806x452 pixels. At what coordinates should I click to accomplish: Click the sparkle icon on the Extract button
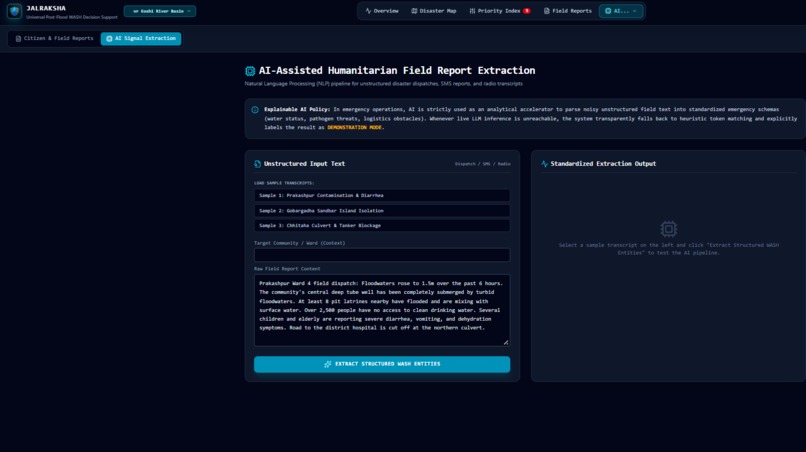pos(327,364)
